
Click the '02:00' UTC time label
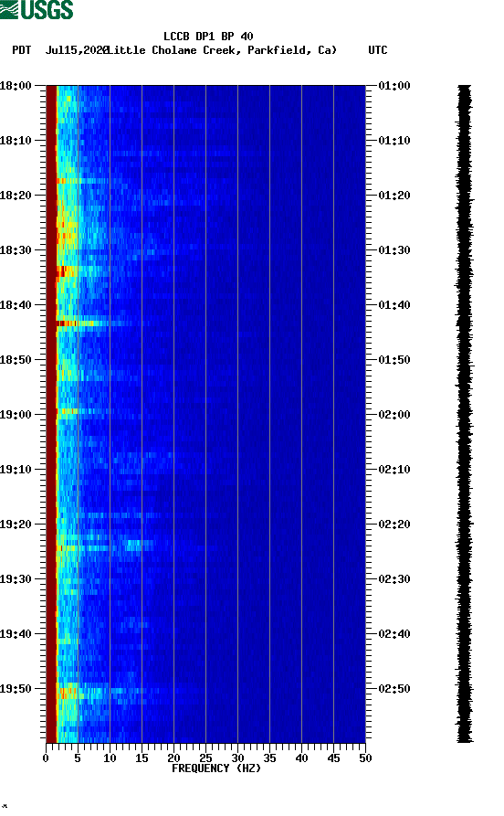click(x=394, y=415)
